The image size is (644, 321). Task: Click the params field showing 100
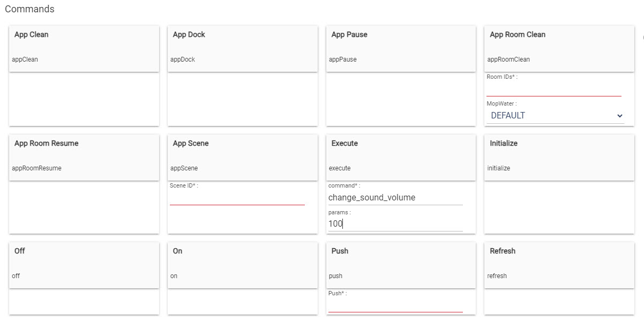(395, 224)
